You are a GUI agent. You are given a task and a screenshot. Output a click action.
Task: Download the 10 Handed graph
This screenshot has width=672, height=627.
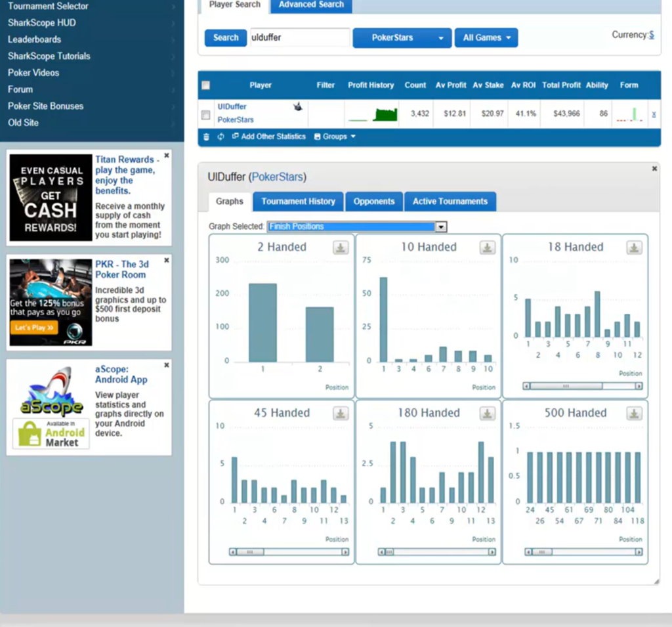pos(488,248)
